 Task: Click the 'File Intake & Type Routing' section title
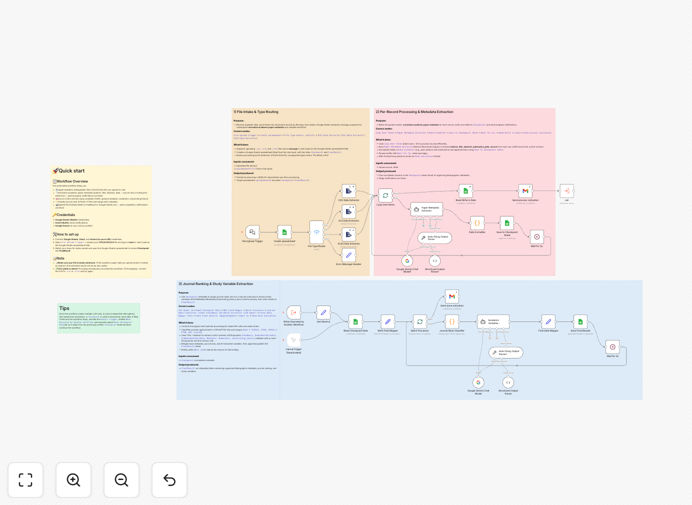point(256,112)
